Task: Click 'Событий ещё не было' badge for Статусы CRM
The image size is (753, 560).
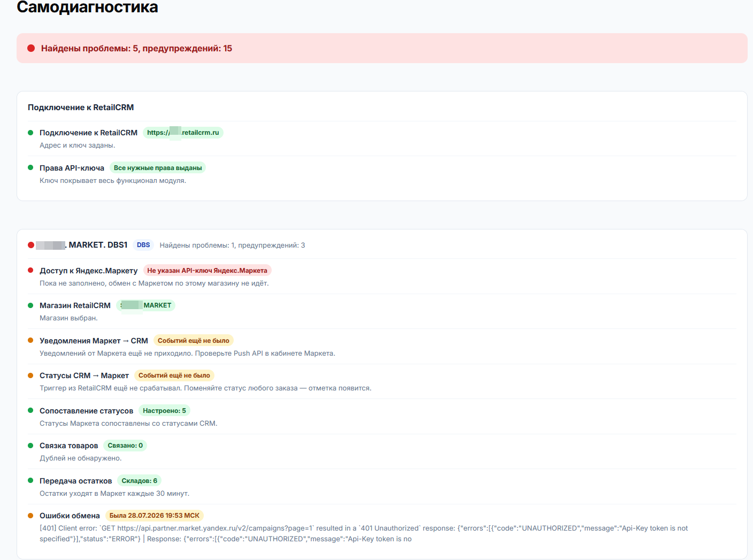Action: click(174, 375)
